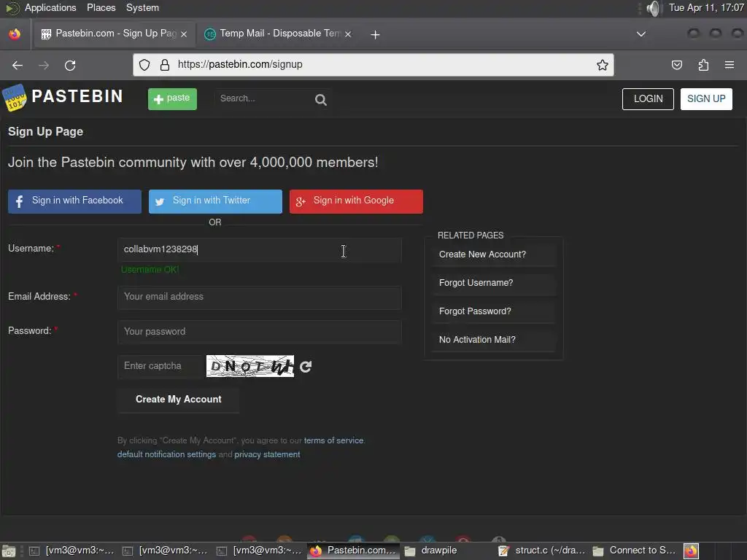Bookmark this page with the star icon
This screenshot has width=747, height=560.
coord(602,65)
